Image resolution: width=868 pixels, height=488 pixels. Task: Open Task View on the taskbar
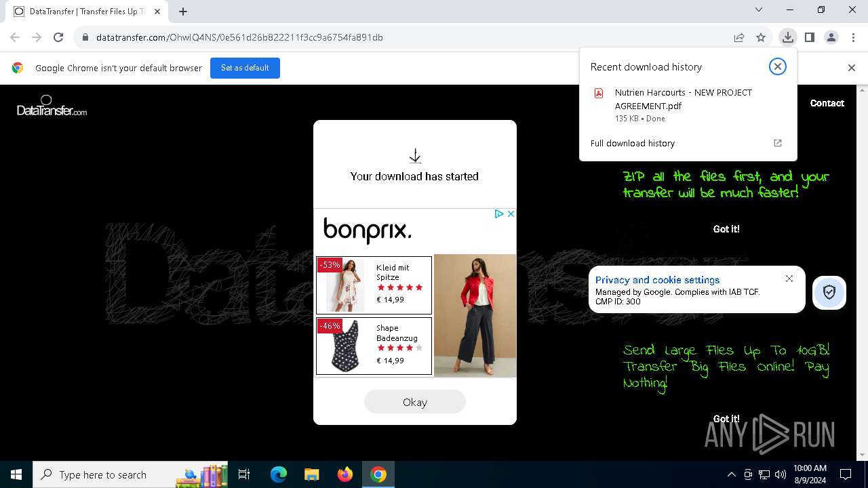pos(244,474)
